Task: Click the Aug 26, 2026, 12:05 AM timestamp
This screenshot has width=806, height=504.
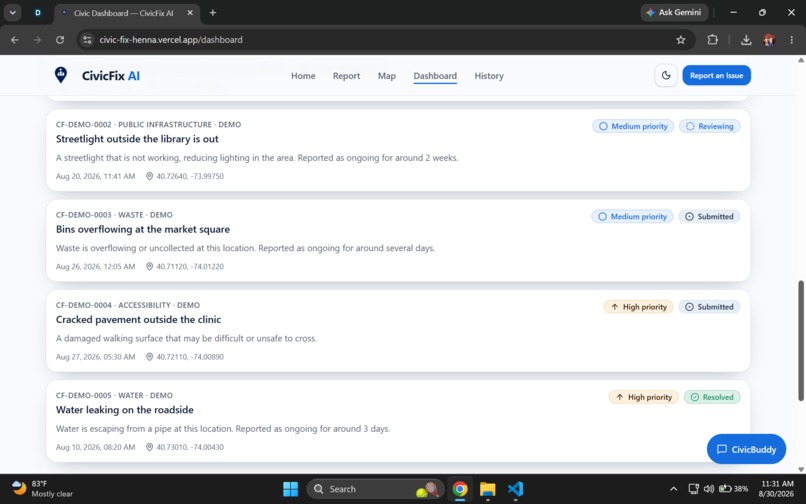Action: coord(96,266)
